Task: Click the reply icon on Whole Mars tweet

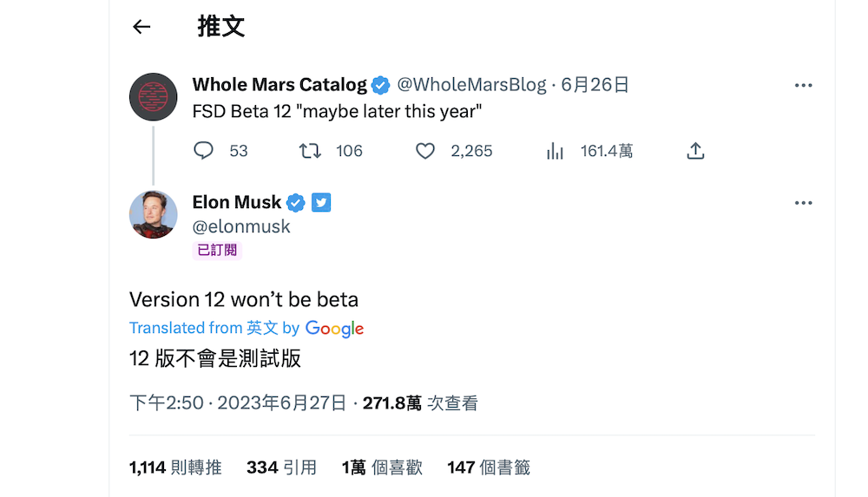Action: [203, 151]
